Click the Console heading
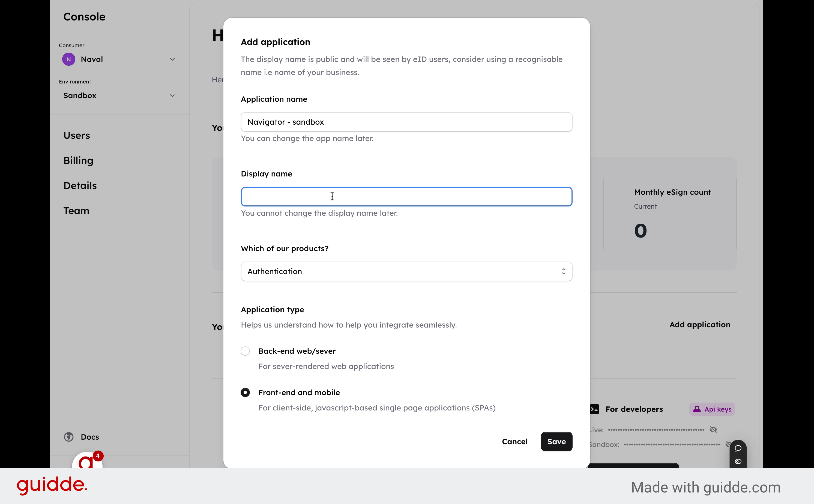814x504 pixels. 84,17
